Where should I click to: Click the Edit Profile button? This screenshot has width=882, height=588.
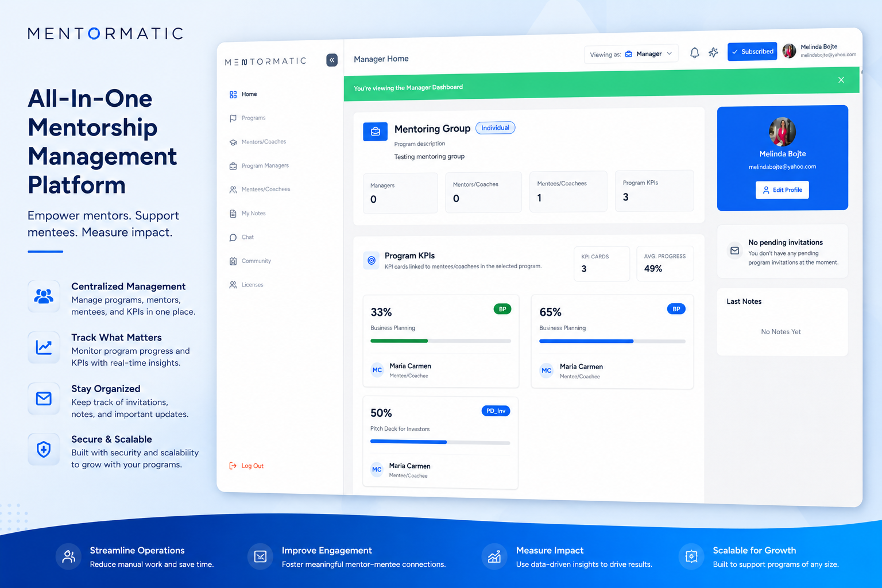(782, 190)
